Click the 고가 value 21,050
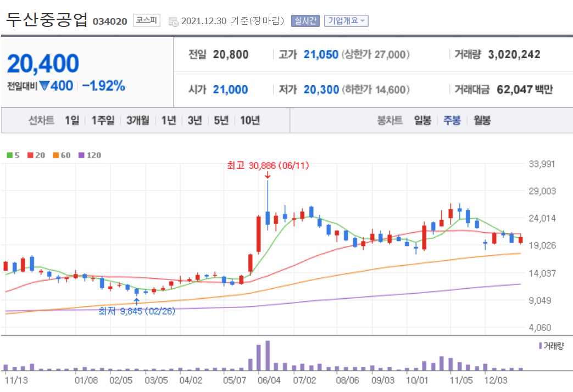Screen dimensions: 573x392 click(321, 55)
